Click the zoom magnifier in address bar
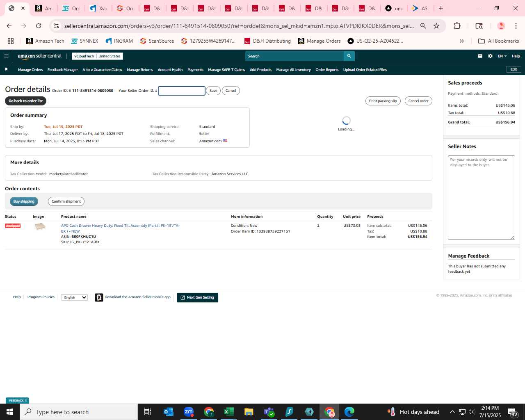Viewport: 525px width, 420px height. click(x=423, y=26)
